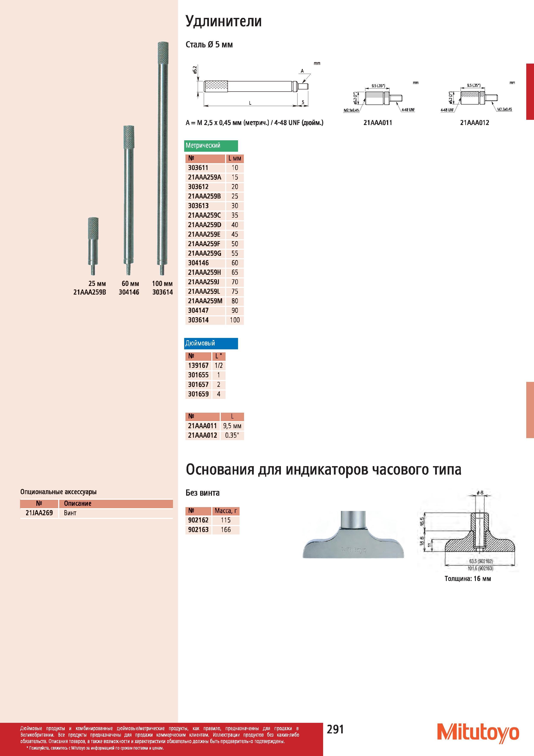Click inch part number 301659

point(198,394)
